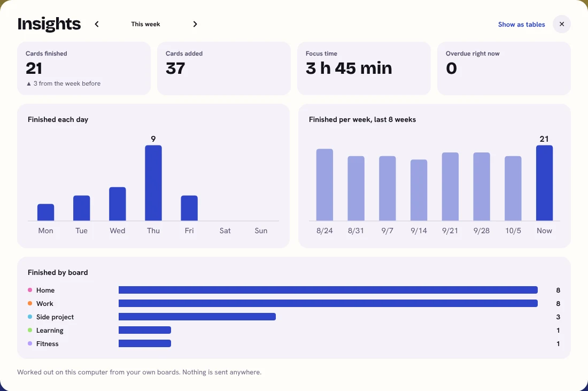The image size is (588, 391).
Task: Click the Focus time 3 h 45 min value
Action: (x=349, y=68)
